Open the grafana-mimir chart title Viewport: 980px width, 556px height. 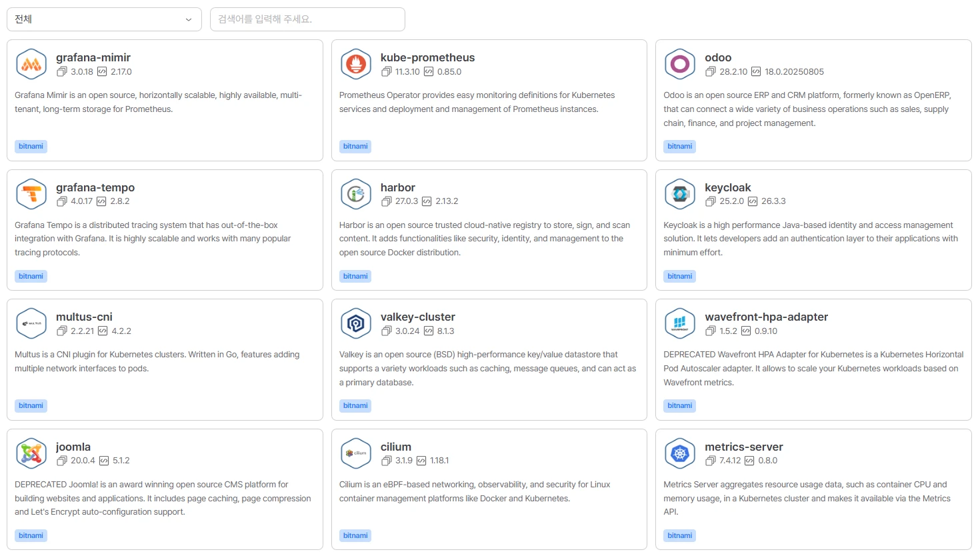[93, 57]
